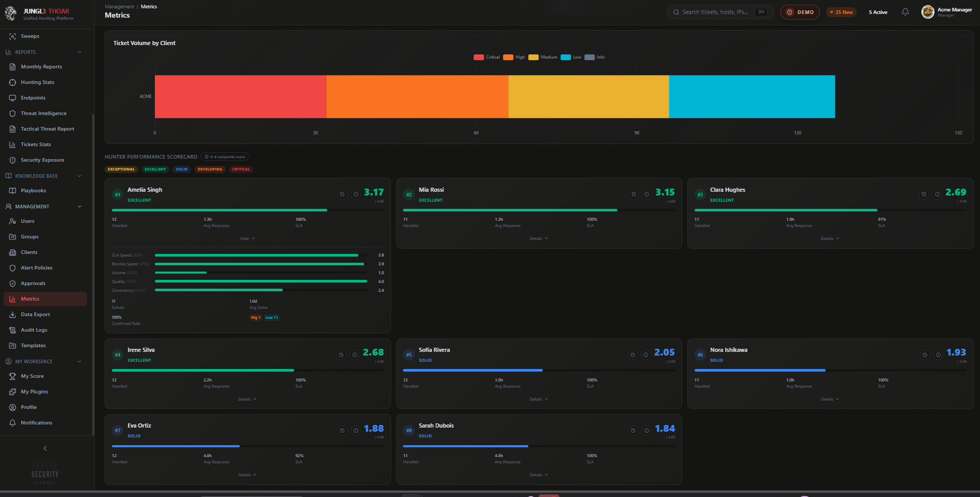Click the 5 Active indicator
Viewport: 980px width, 497px height.
[878, 12]
